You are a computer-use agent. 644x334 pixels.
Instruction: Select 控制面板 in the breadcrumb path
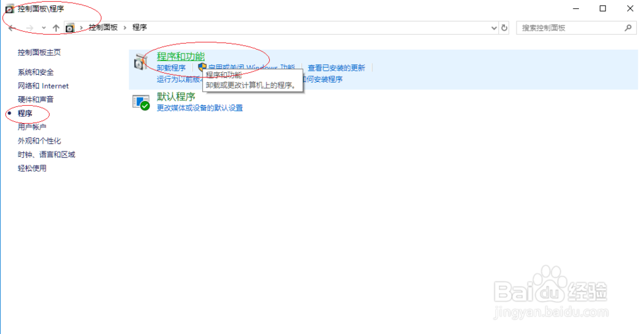coord(103,27)
